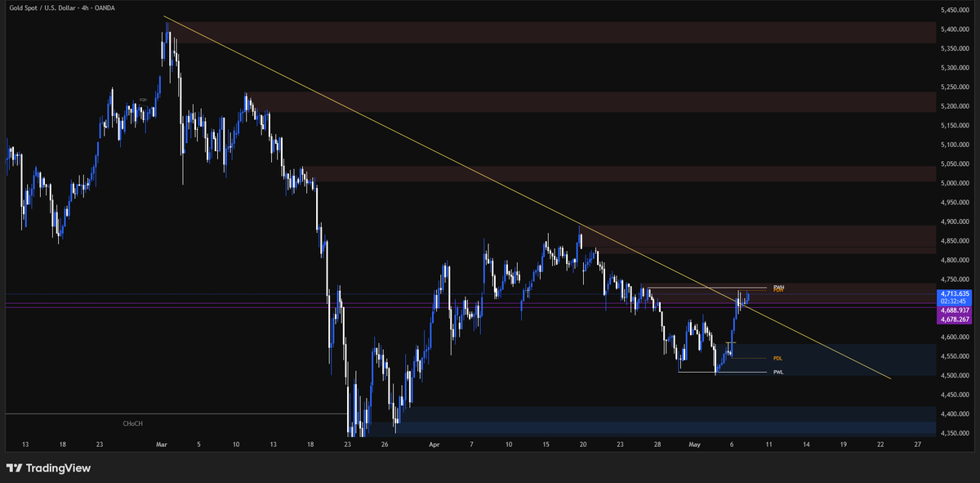
Task: Click the '14' date on the time axis
Action: pyautogui.click(x=806, y=445)
